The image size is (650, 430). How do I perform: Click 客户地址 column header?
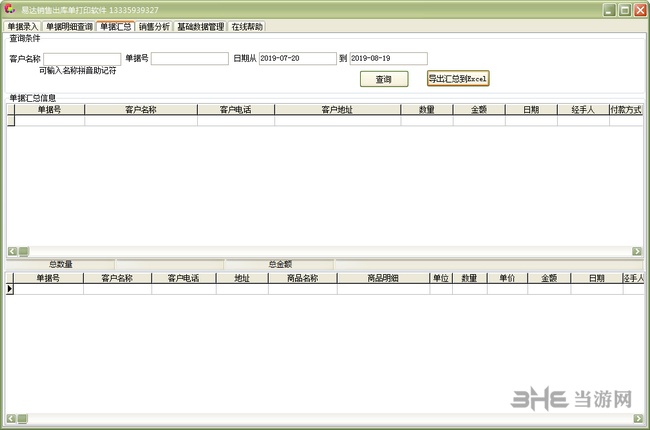pyautogui.click(x=337, y=109)
